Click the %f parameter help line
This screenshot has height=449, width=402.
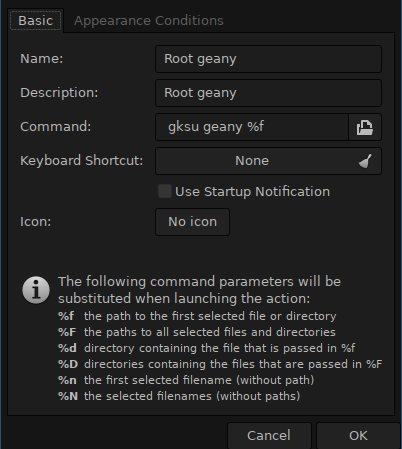coord(197,316)
